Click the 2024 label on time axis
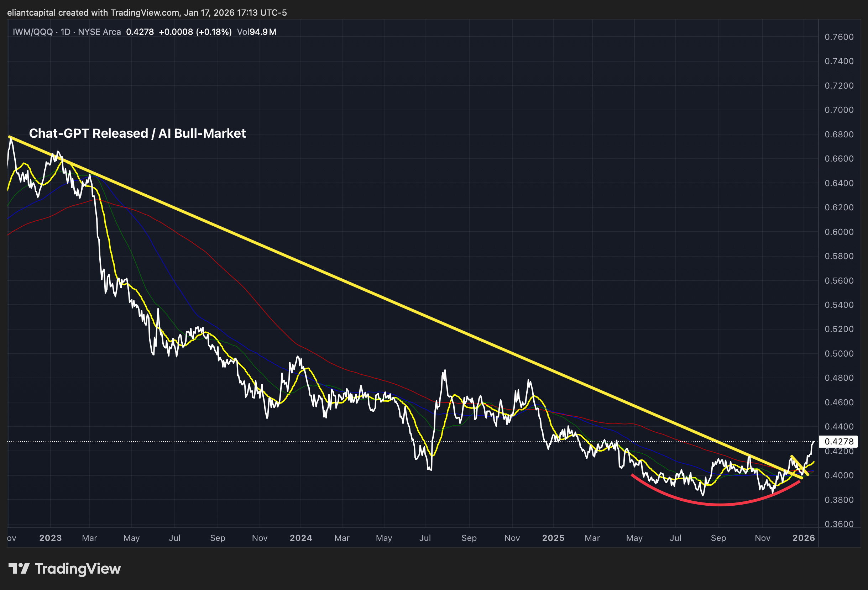Viewport: 868px width, 590px height. coord(300,538)
